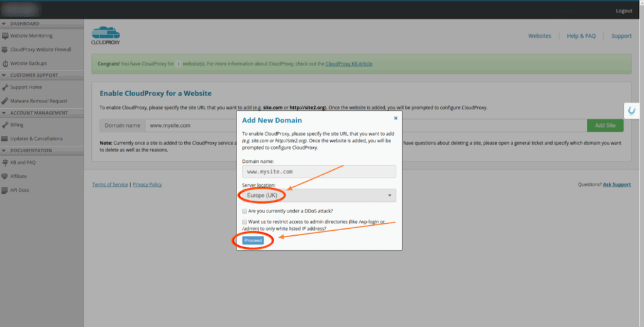Screen dimensions: 644x327
Task: Open the Server location dropdown
Action: (319, 196)
